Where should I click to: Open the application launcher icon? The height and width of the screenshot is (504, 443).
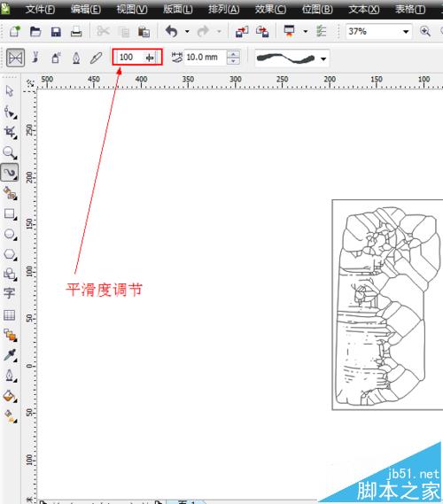[x=289, y=31]
